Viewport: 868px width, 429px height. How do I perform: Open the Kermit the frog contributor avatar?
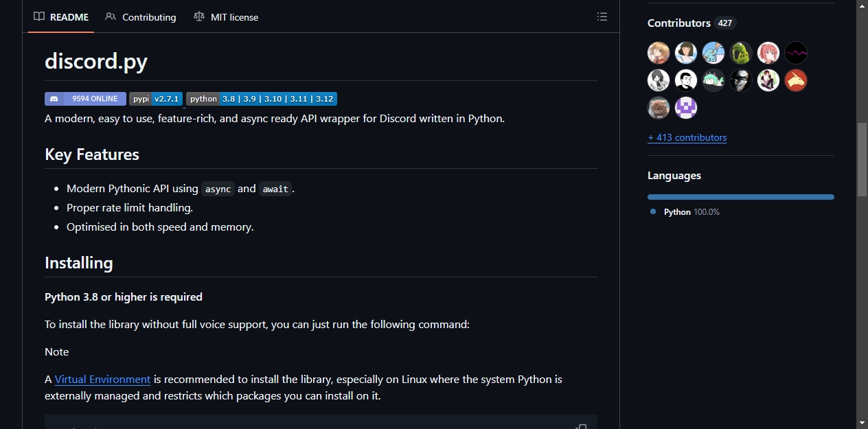741,53
